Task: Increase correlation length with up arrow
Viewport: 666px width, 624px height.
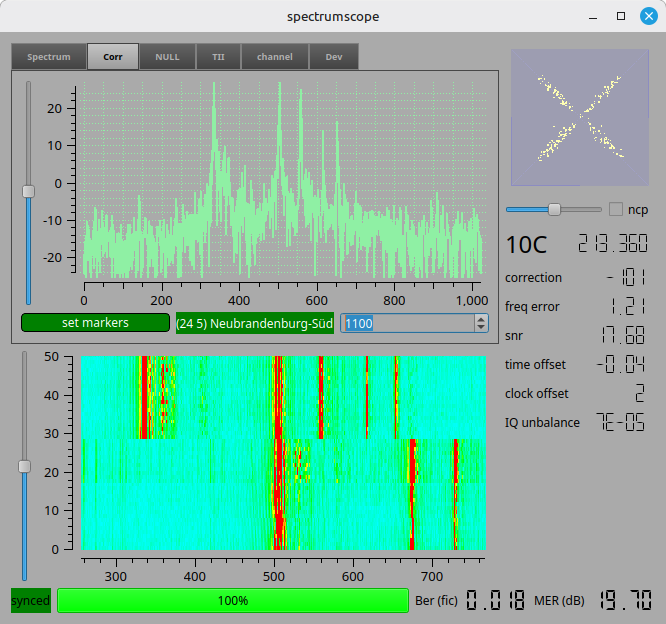Action: [x=481, y=318]
